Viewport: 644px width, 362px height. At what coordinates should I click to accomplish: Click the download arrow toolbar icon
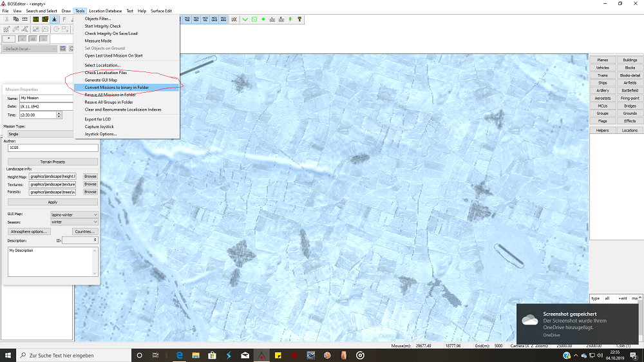[x=54, y=19]
